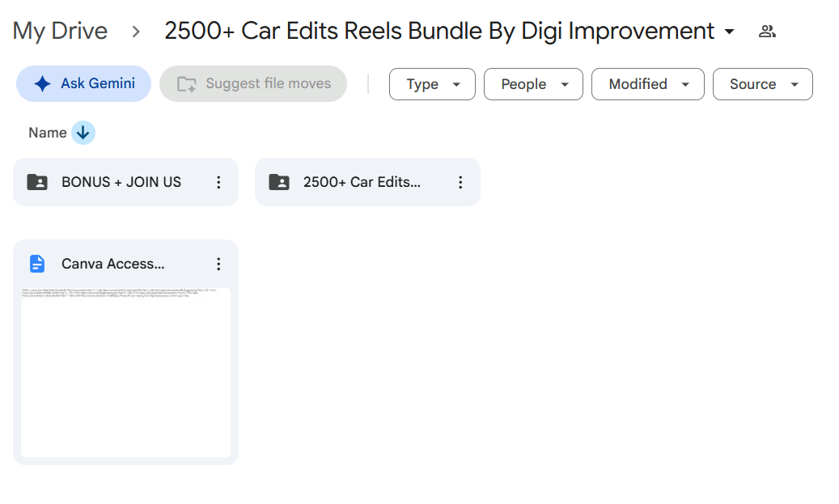Click Google Docs icon of Canva Access file
Viewport: 839px width, 504px height.
point(37,264)
